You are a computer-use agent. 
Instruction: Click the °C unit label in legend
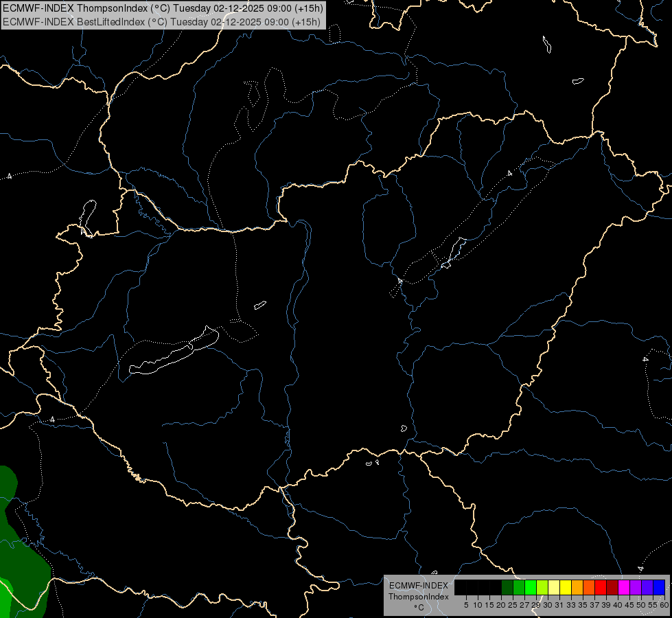419,608
